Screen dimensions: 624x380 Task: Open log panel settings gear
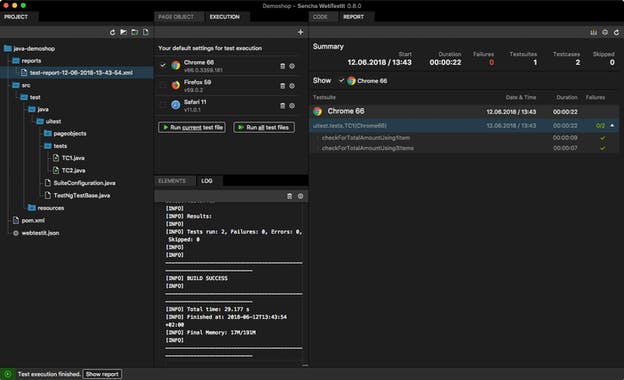click(x=300, y=196)
